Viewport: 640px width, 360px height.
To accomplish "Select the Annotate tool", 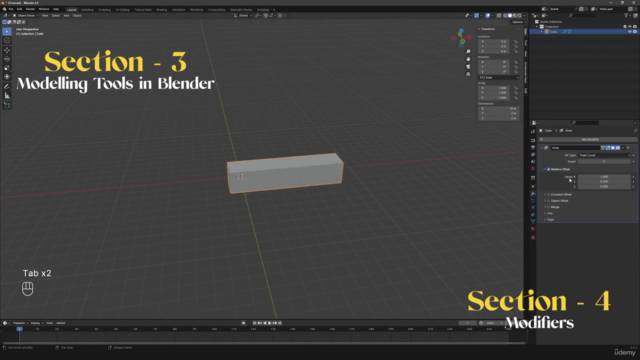I will 7,87.
